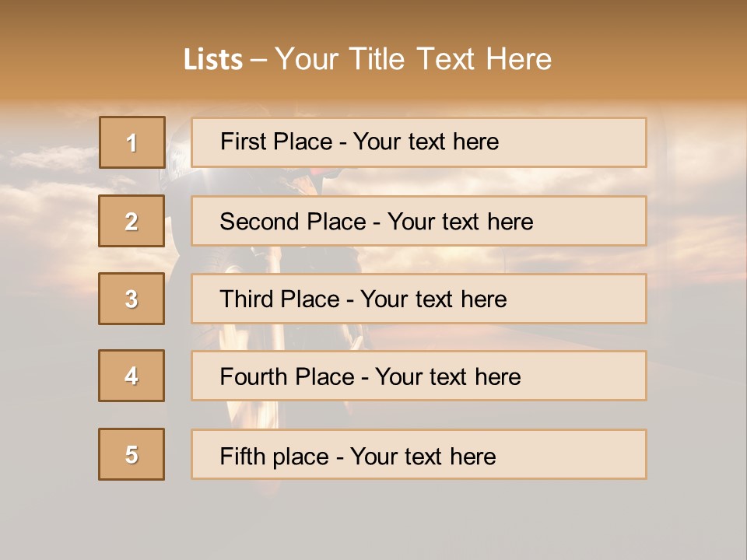
Task: Select the Third Place text bar
Action: (419, 299)
